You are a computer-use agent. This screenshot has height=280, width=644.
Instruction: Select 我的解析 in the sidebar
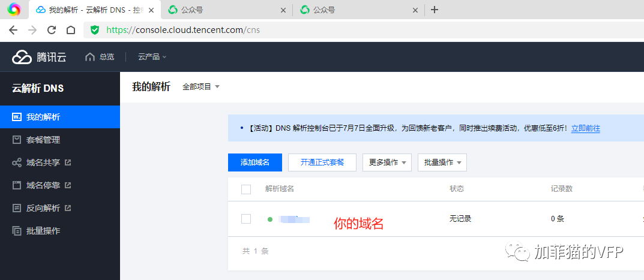[60, 117]
